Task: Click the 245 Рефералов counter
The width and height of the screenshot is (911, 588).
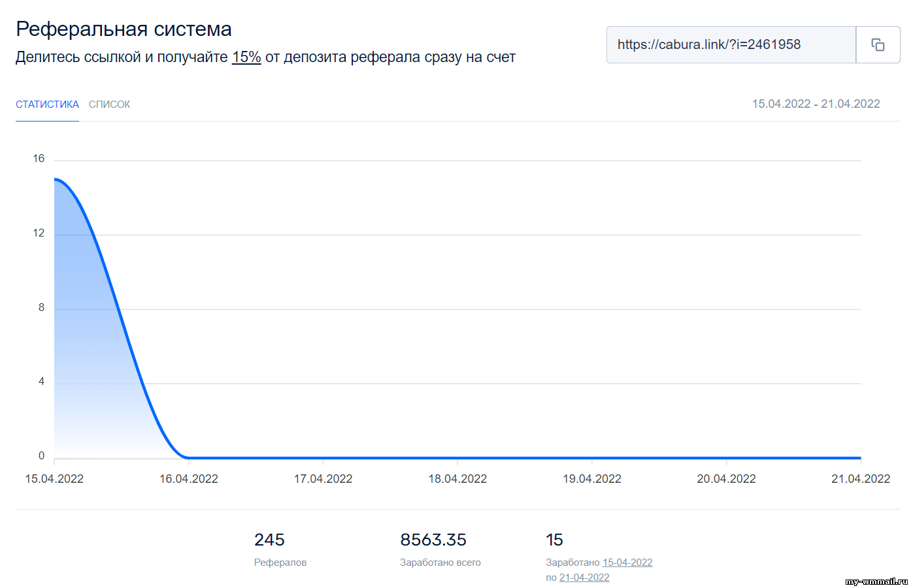Action: click(x=269, y=540)
